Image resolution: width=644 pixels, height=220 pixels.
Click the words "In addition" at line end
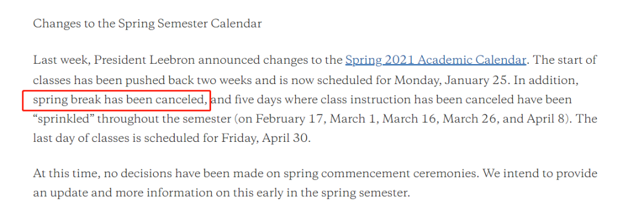547,80
